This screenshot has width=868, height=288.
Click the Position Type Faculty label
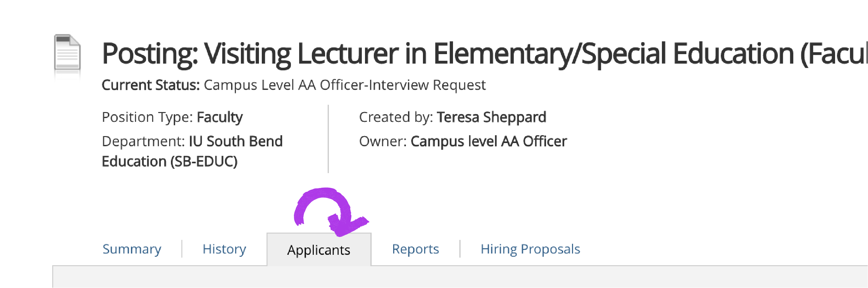pyautogui.click(x=172, y=117)
